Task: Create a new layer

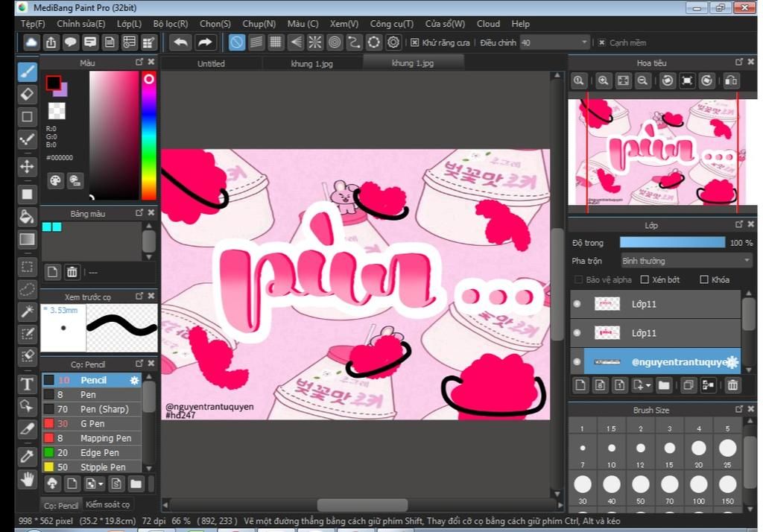Action: pos(580,385)
